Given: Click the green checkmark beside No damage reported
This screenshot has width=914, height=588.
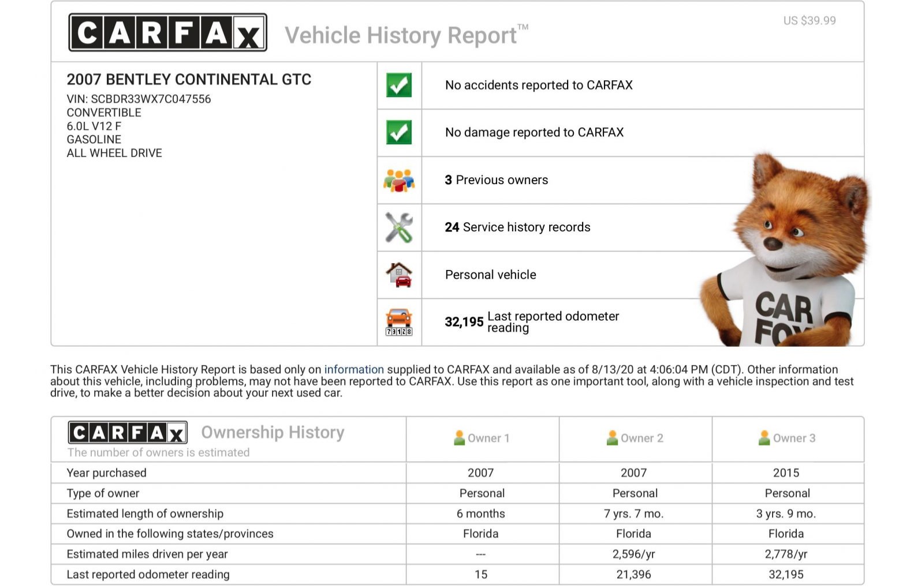Looking at the screenshot, I should (x=399, y=132).
